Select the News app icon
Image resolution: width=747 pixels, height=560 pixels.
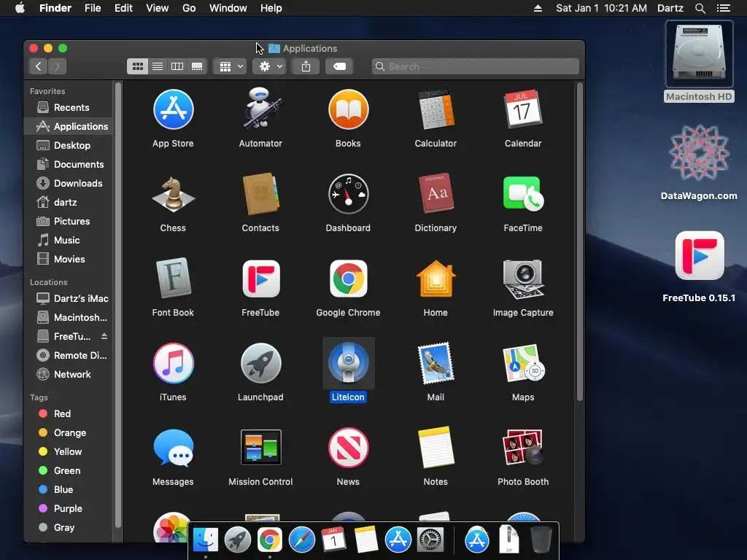point(348,448)
